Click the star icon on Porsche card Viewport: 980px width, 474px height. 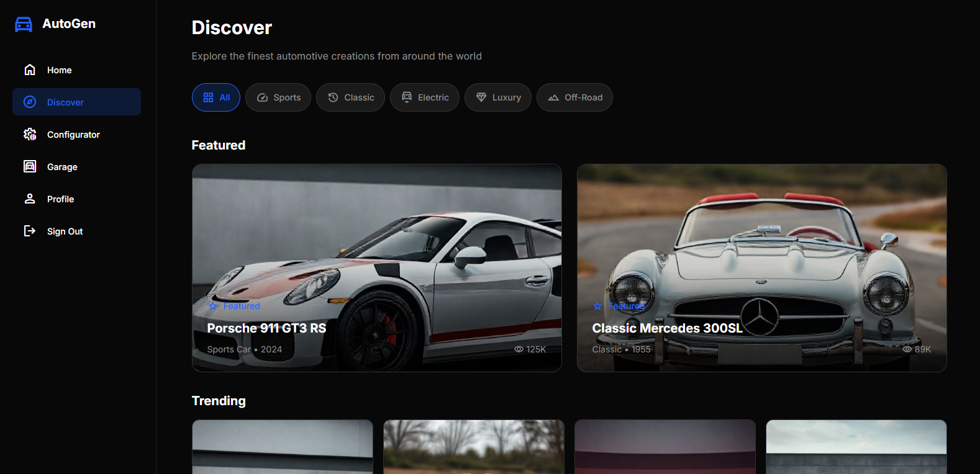213,306
